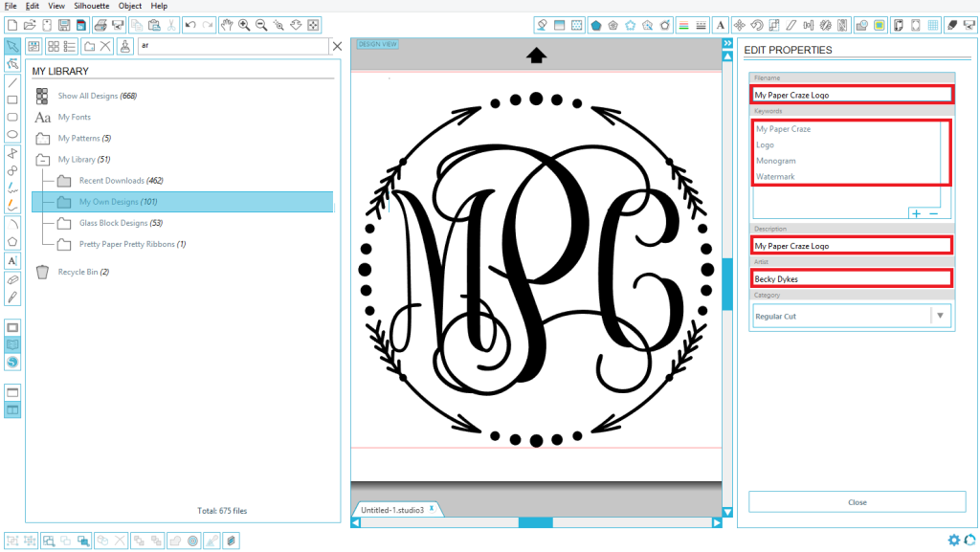
Task: Click the Zoom In magnifier icon
Action: click(244, 24)
